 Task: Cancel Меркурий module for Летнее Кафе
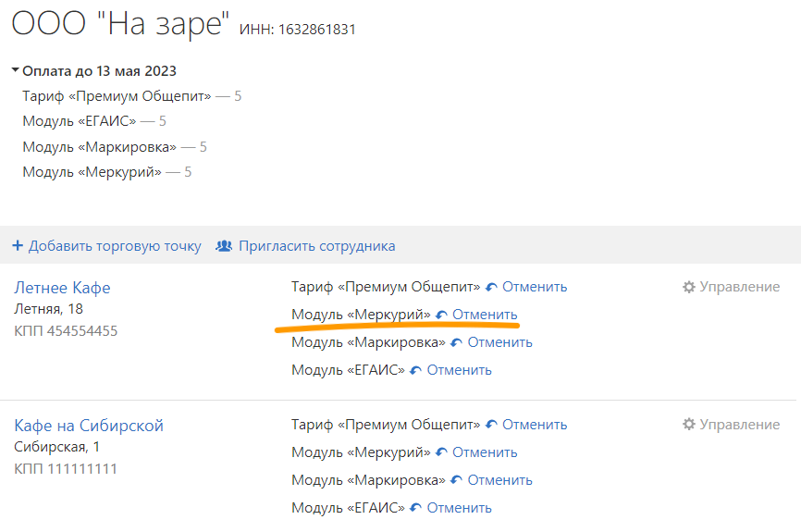(x=485, y=315)
